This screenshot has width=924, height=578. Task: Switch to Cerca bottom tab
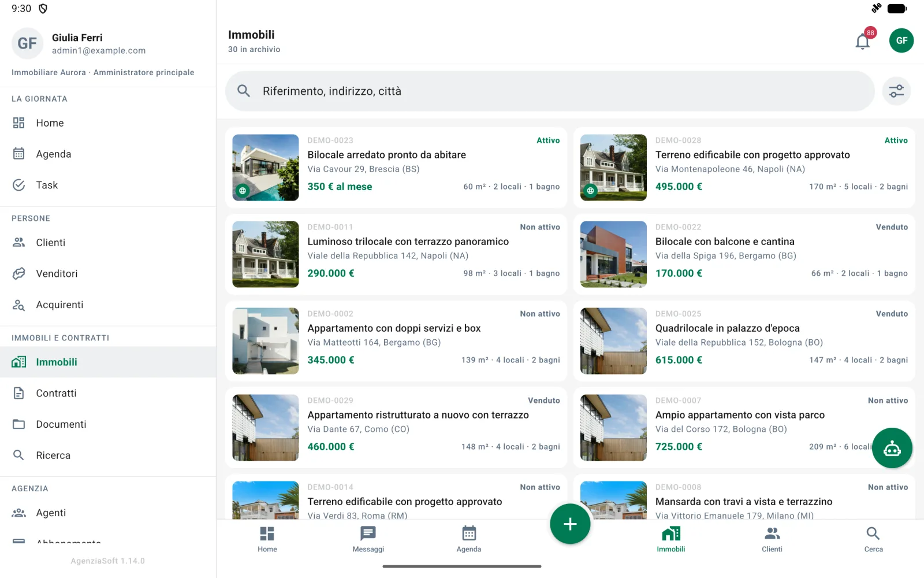(x=873, y=539)
